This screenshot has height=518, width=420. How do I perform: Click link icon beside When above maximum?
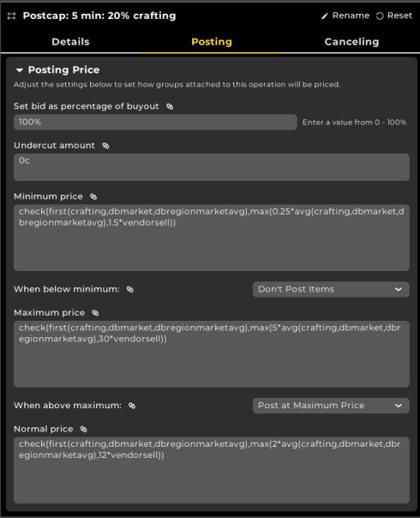tap(132, 406)
